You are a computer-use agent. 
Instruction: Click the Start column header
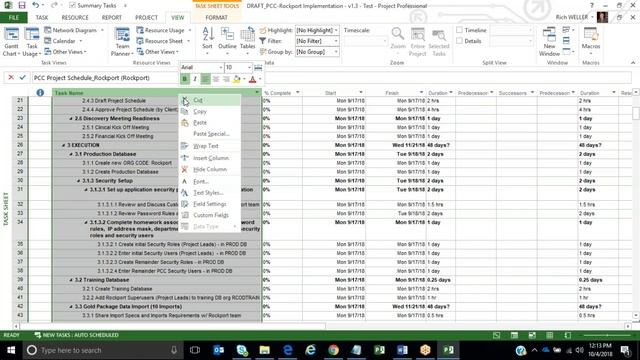(333, 93)
